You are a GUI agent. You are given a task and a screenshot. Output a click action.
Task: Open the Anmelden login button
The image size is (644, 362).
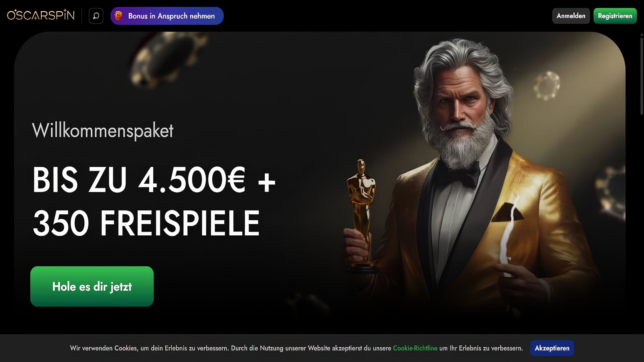click(x=571, y=16)
